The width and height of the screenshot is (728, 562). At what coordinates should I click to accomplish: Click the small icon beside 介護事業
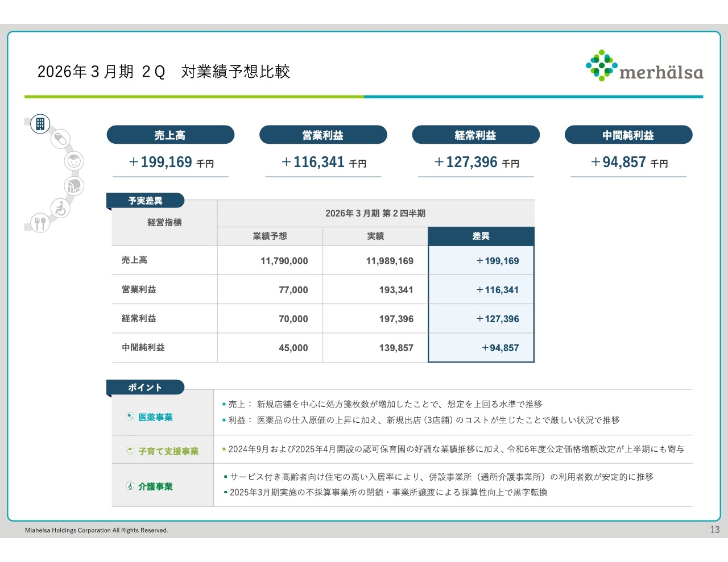click(x=130, y=486)
